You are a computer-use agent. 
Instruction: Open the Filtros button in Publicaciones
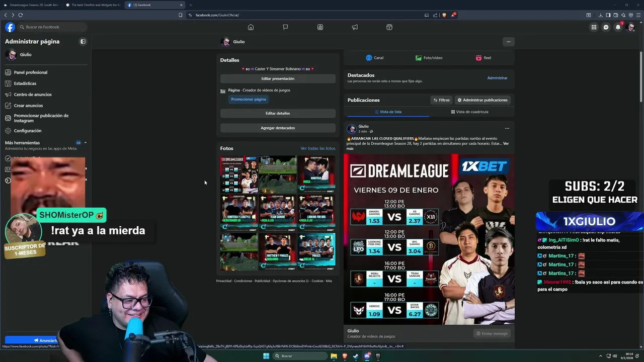(441, 100)
